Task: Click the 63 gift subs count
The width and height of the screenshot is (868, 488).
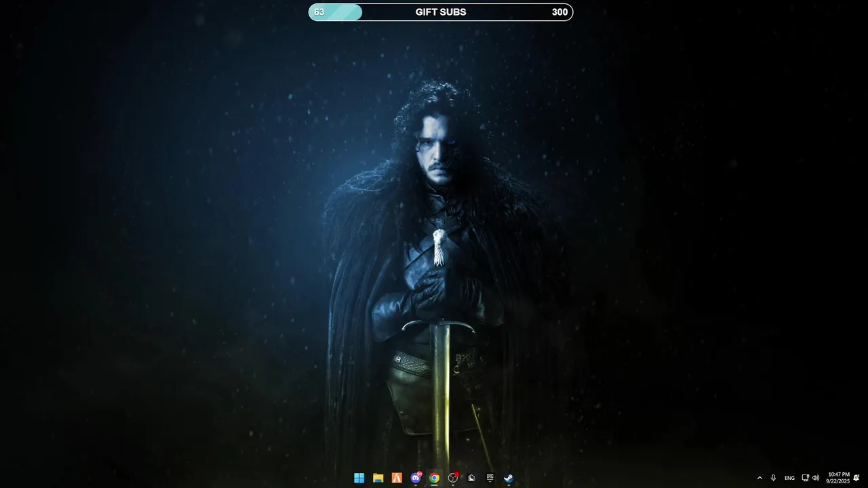Action: point(319,12)
